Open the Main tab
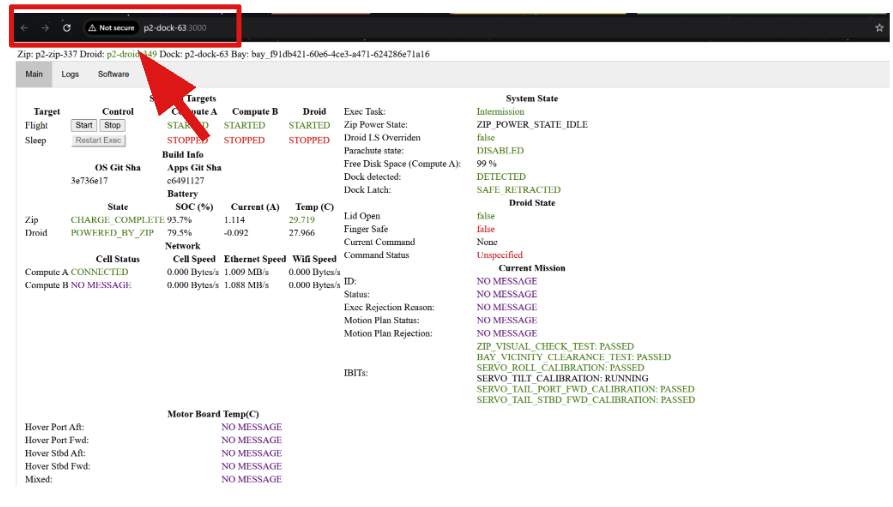The height and width of the screenshot is (507, 893). tap(34, 74)
